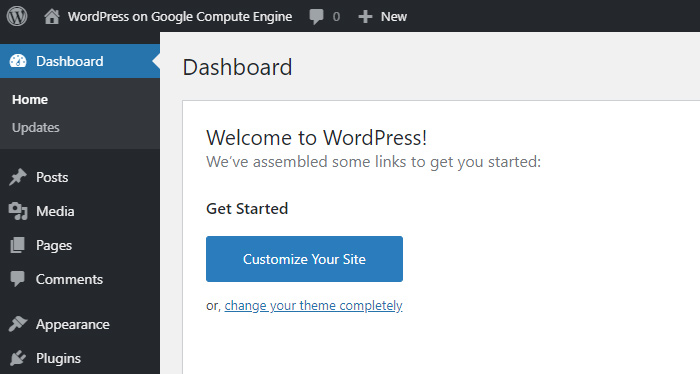Open the WordPress logo menu
Image resolution: width=700 pixels, height=374 pixels.
click(x=17, y=16)
